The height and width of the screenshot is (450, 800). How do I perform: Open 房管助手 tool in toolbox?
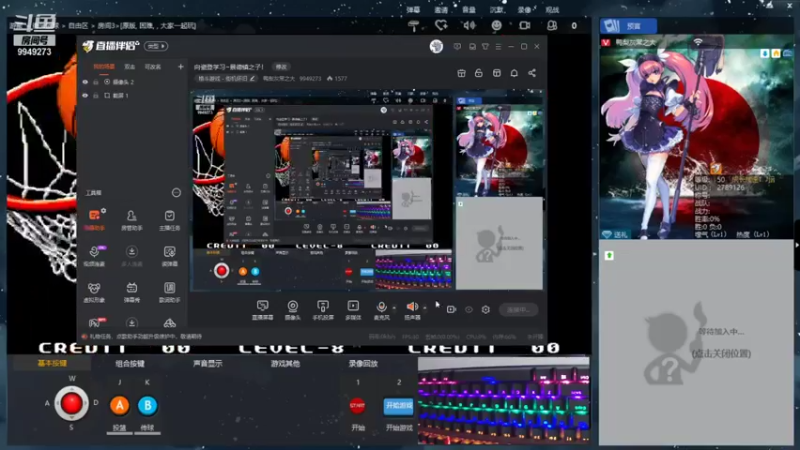[x=132, y=219]
